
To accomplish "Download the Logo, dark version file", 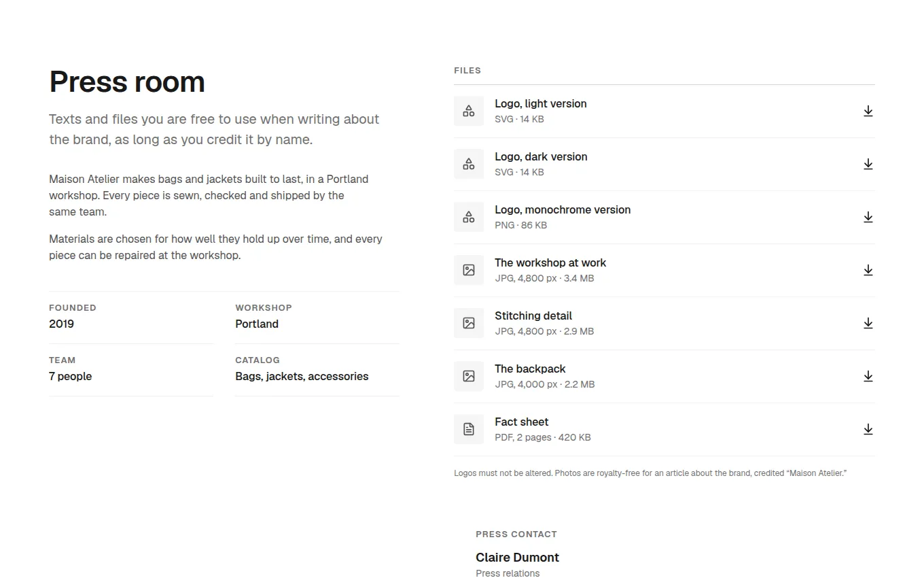I will [x=868, y=165].
